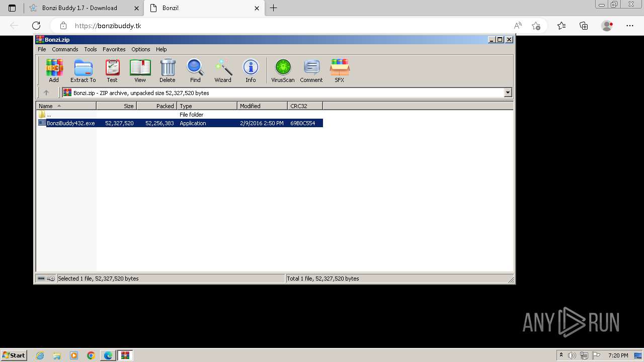Open the browser Favorites list icon

click(561, 26)
